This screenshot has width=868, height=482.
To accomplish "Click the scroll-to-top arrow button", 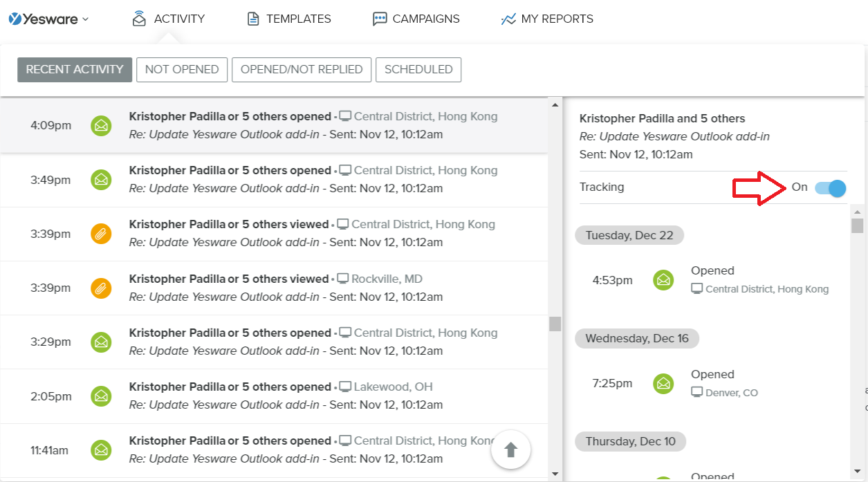I will 510,450.
